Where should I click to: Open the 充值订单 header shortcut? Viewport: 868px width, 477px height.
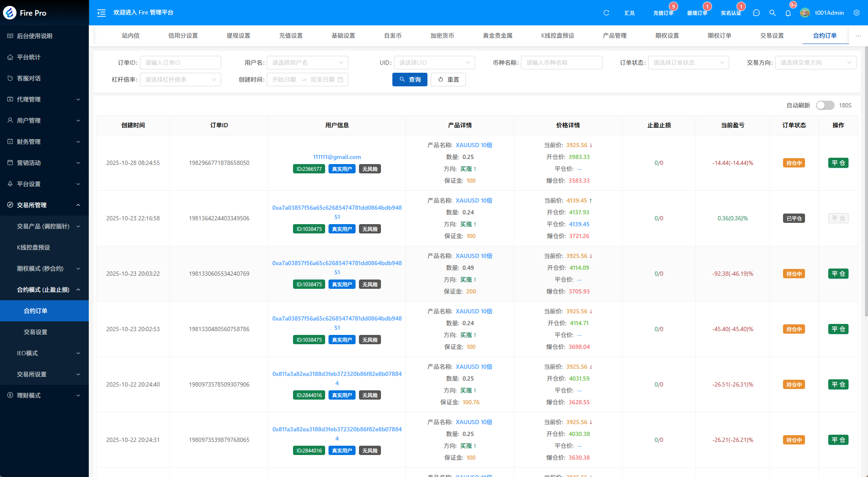[663, 13]
